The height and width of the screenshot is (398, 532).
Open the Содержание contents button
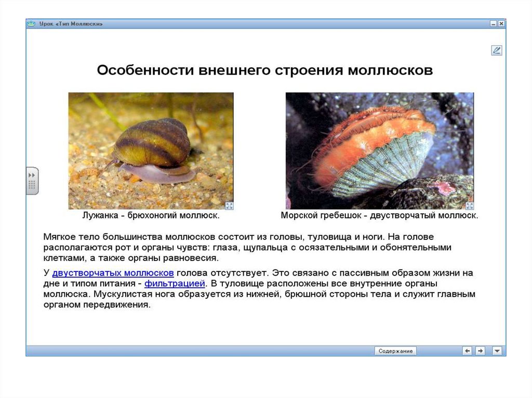pyautogui.click(x=395, y=351)
